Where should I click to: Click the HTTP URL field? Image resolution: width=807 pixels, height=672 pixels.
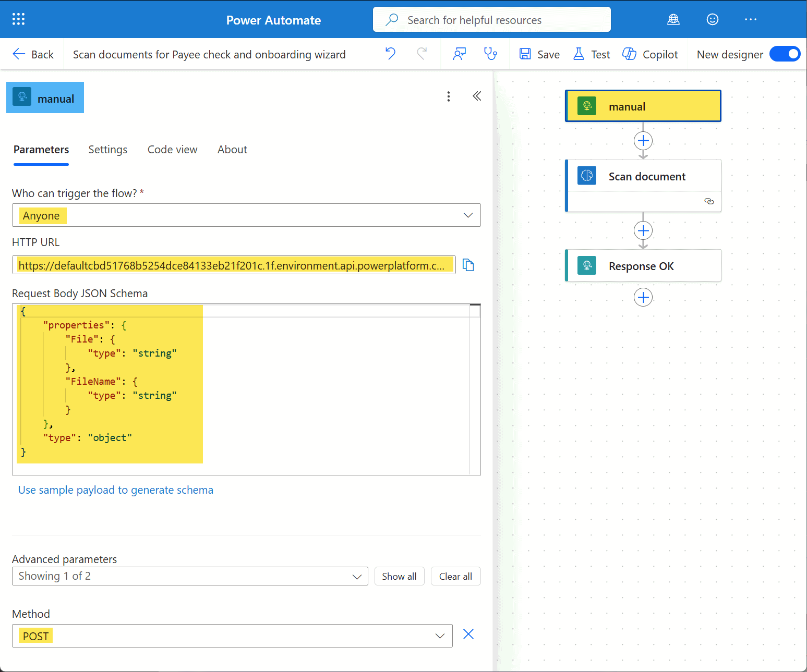point(234,265)
